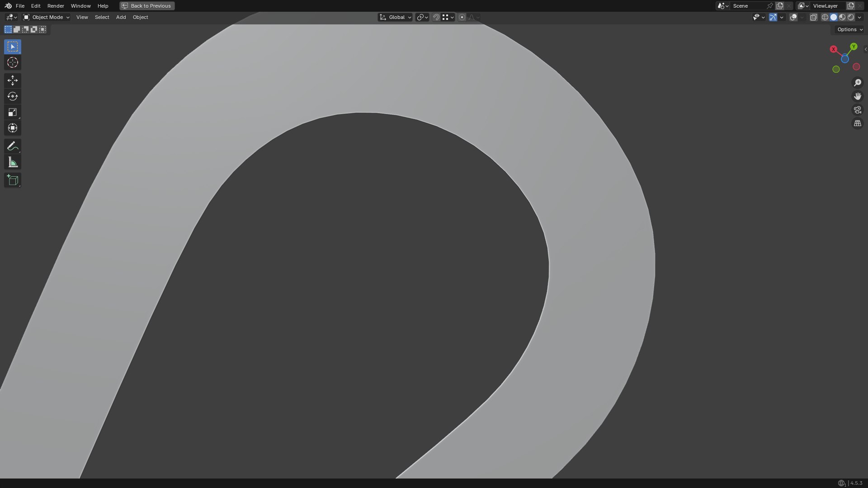Activate the Annotate pencil tool
The width and height of the screenshot is (868, 488).
13,146
